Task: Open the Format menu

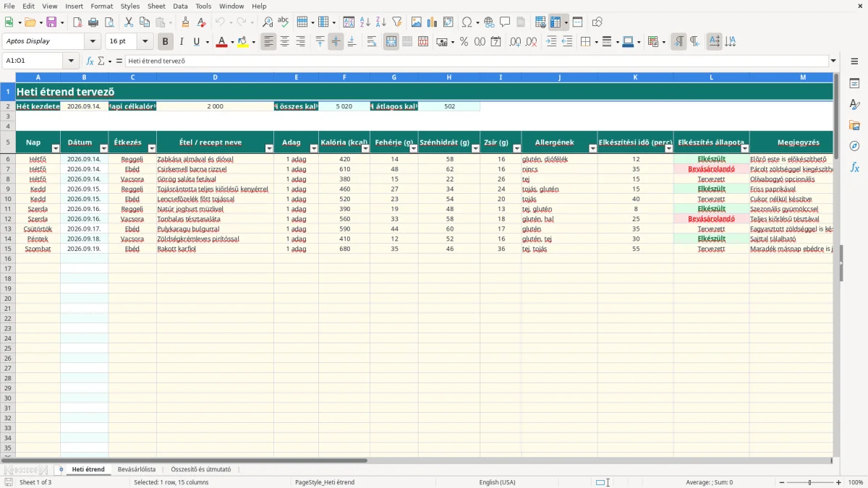Action: [x=101, y=6]
